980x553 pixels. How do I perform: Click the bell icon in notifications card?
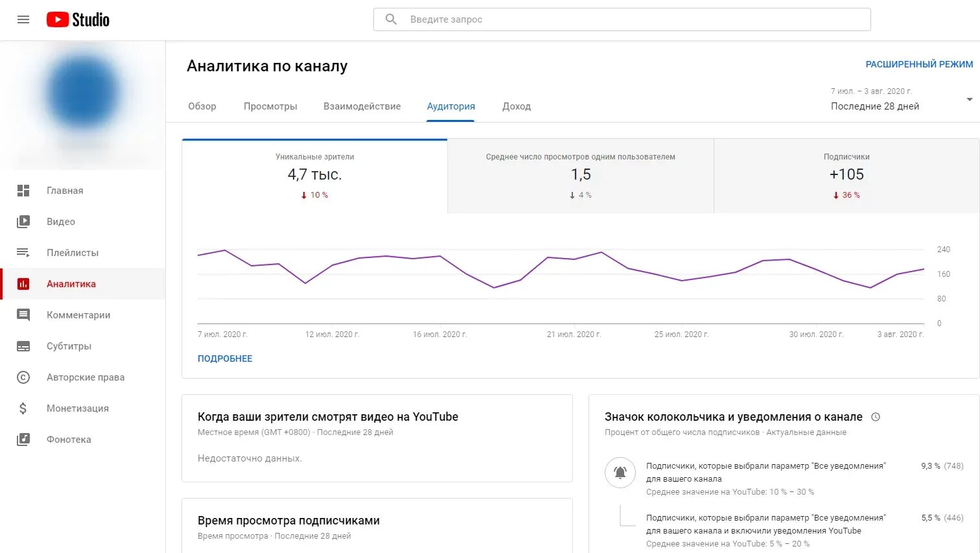[x=620, y=473]
